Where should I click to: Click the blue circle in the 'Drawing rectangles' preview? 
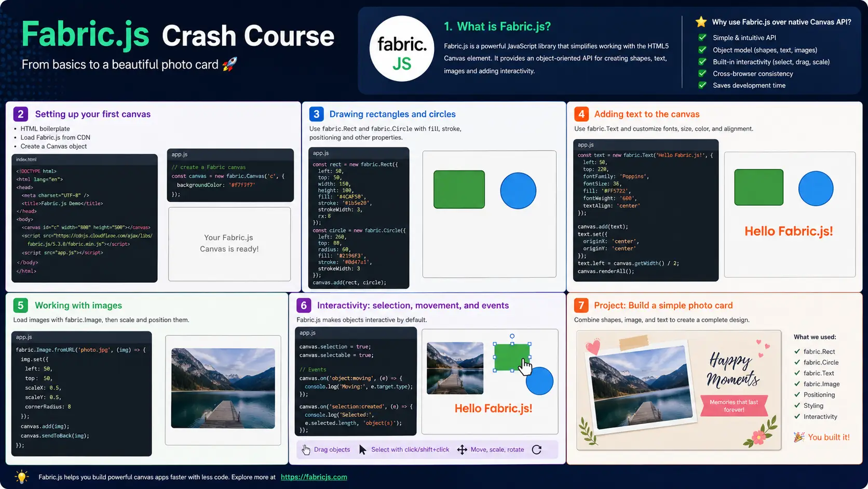click(x=518, y=191)
